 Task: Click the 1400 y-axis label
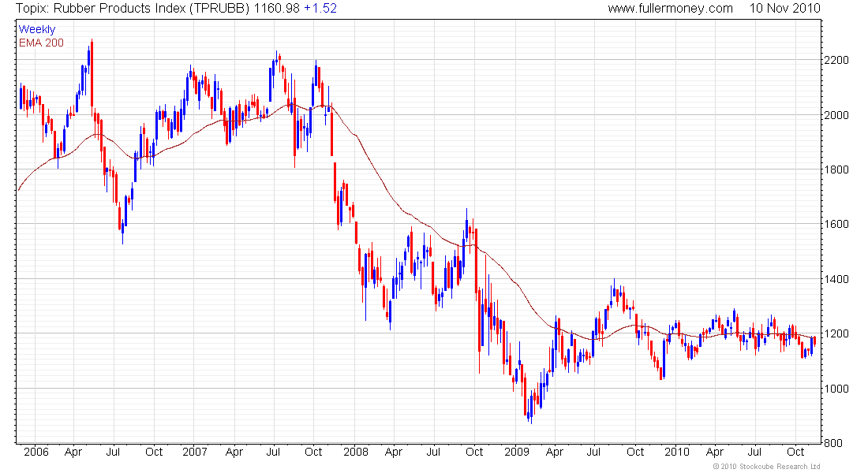(x=836, y=279)
